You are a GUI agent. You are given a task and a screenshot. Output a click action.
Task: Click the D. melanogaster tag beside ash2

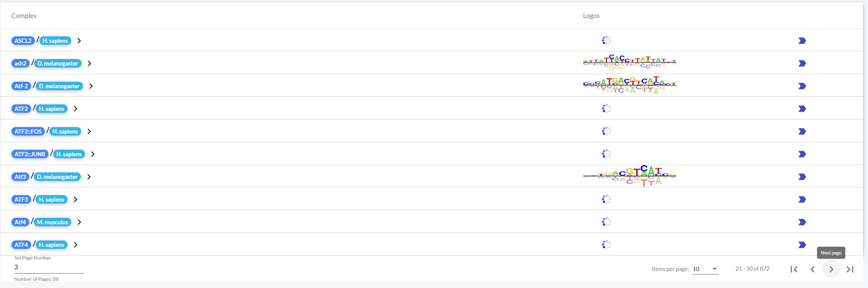pyautogui.click(x=58, y=63)
